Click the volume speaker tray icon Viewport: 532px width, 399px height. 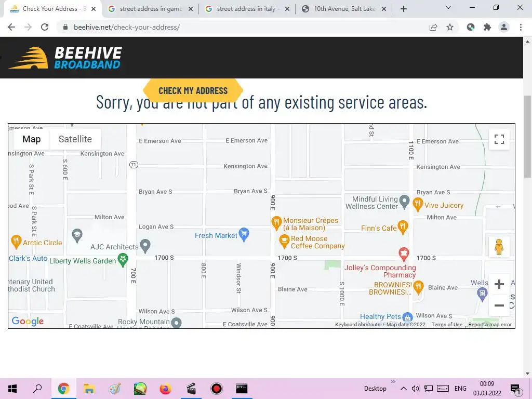pos(416,389)
